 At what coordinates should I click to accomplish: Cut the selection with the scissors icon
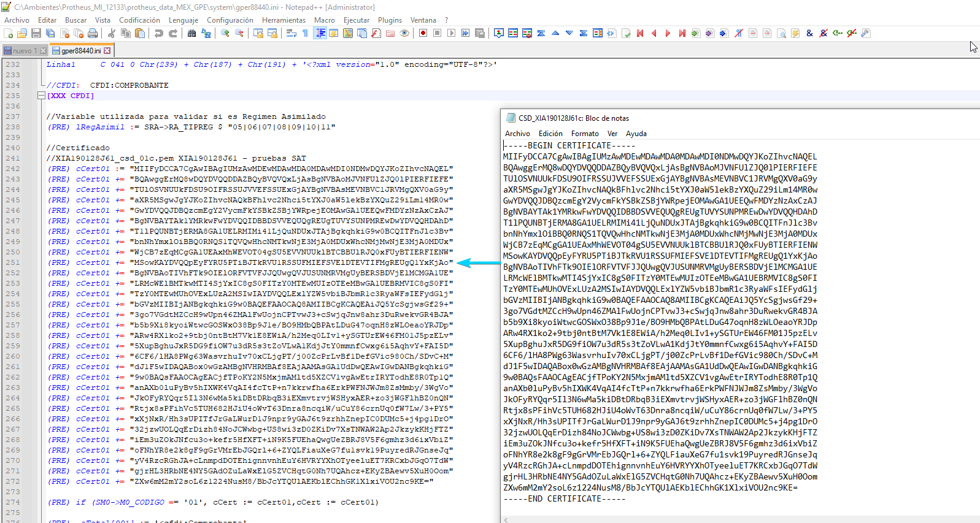(x=112, y=33)
